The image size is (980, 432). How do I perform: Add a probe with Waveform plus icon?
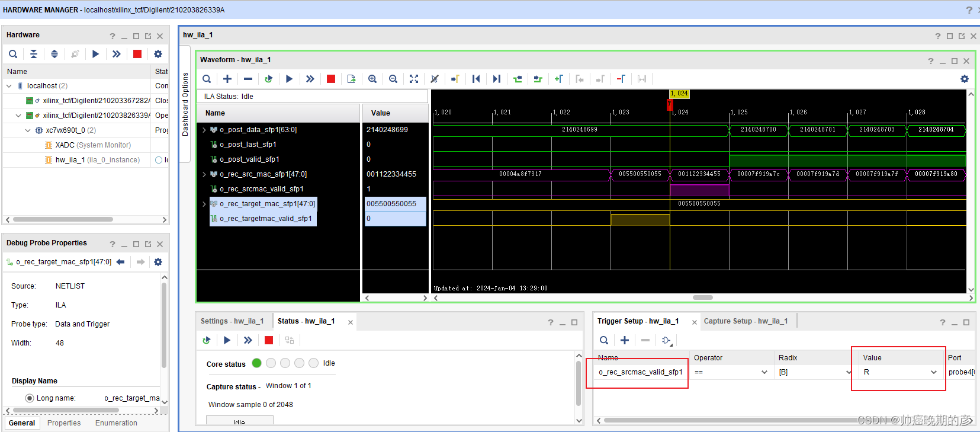(227, 79)
